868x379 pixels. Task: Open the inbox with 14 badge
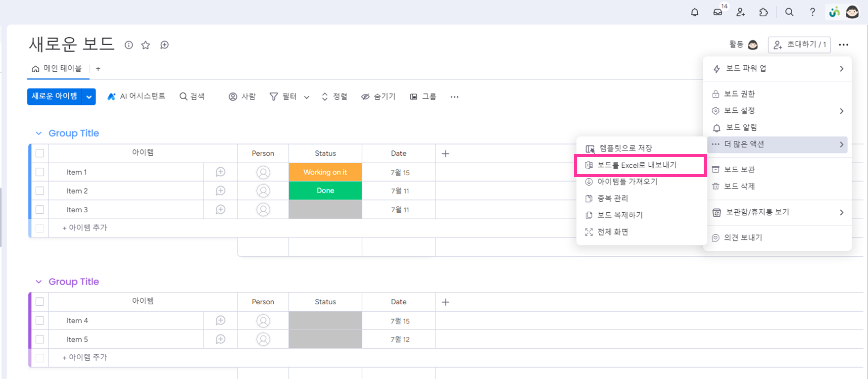(x=718, y=12)
